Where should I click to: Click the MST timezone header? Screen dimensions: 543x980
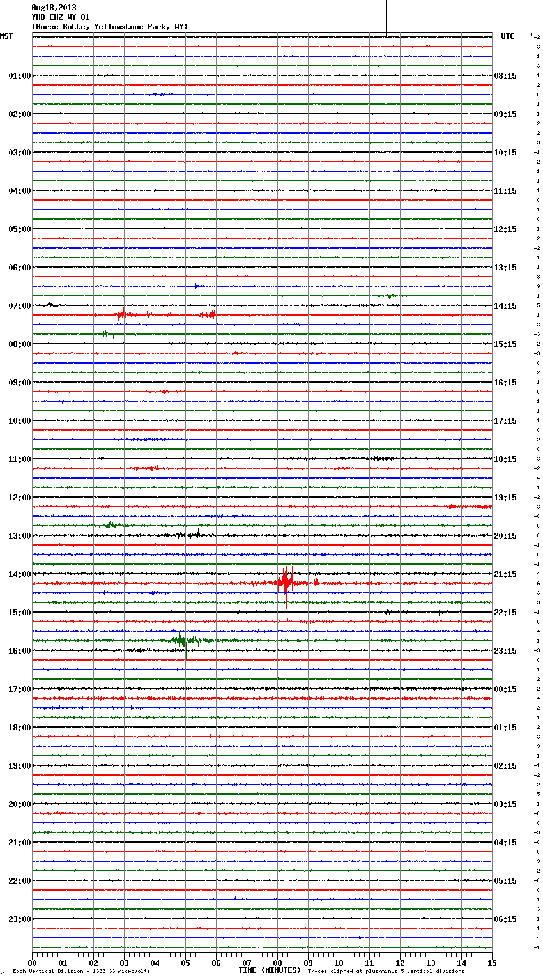coord(6,36)
